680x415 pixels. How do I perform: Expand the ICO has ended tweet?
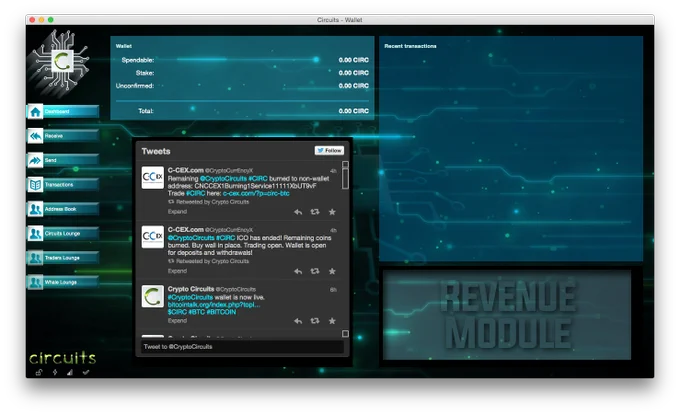177,271
